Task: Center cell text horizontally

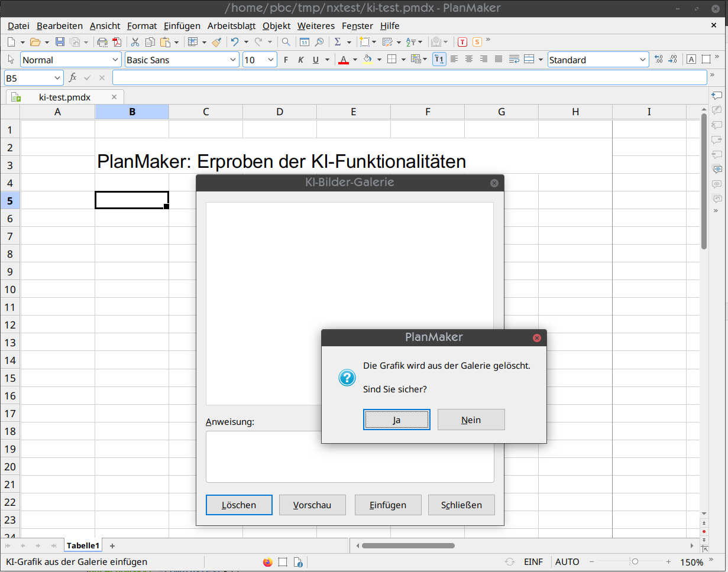Action: click(x=469, y=59)
